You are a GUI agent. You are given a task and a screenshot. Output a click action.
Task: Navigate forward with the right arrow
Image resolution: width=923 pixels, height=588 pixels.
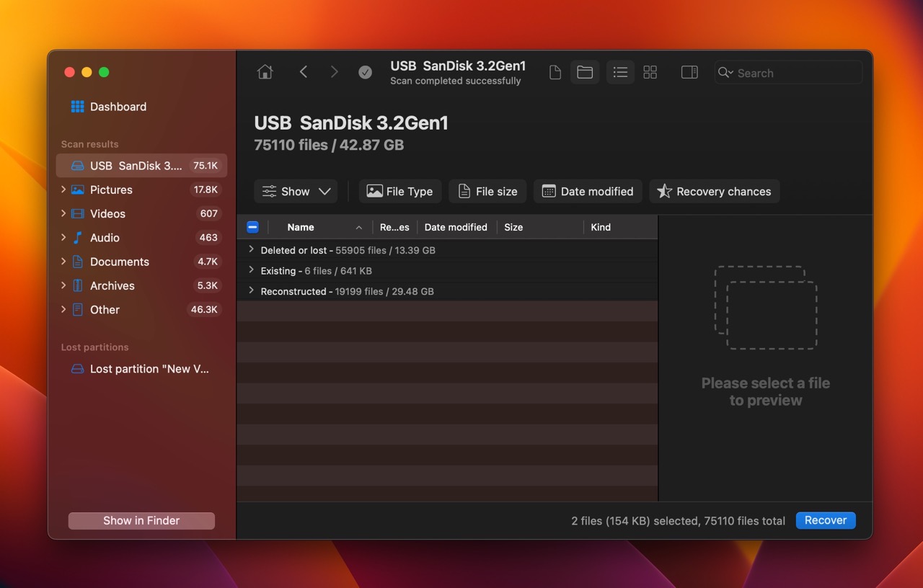pos(334,72)
